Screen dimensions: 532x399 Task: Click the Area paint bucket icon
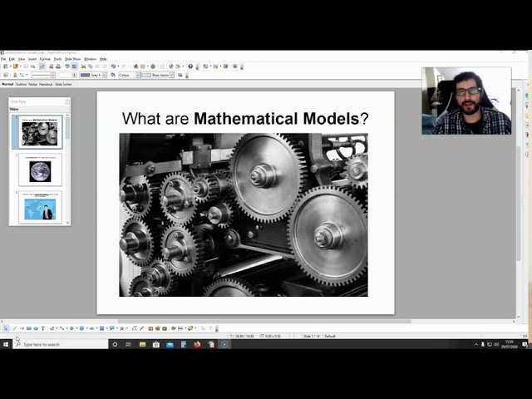pos(113,75)
